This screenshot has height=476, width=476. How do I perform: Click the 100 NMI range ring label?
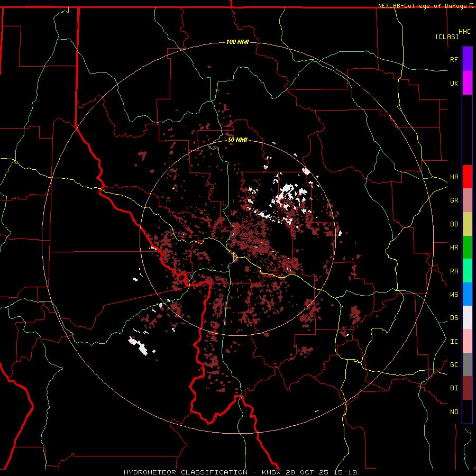(x=237, y=42)
